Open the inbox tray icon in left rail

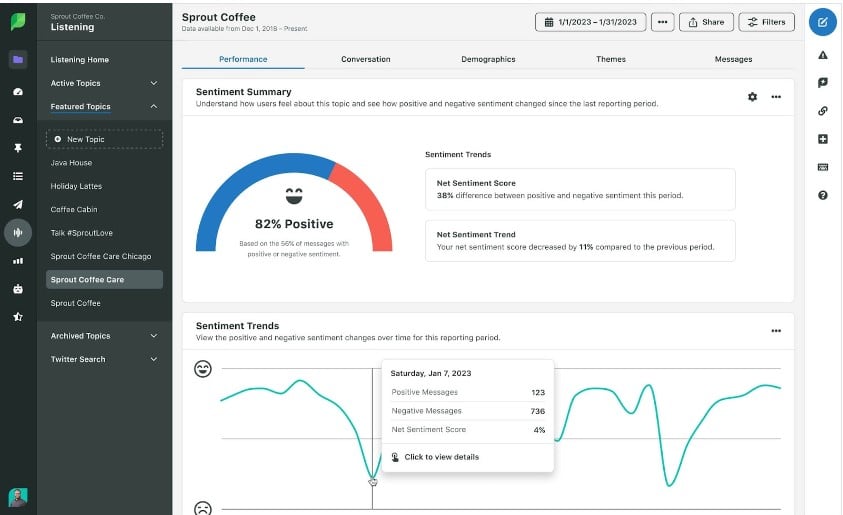(x=18, y=120)
